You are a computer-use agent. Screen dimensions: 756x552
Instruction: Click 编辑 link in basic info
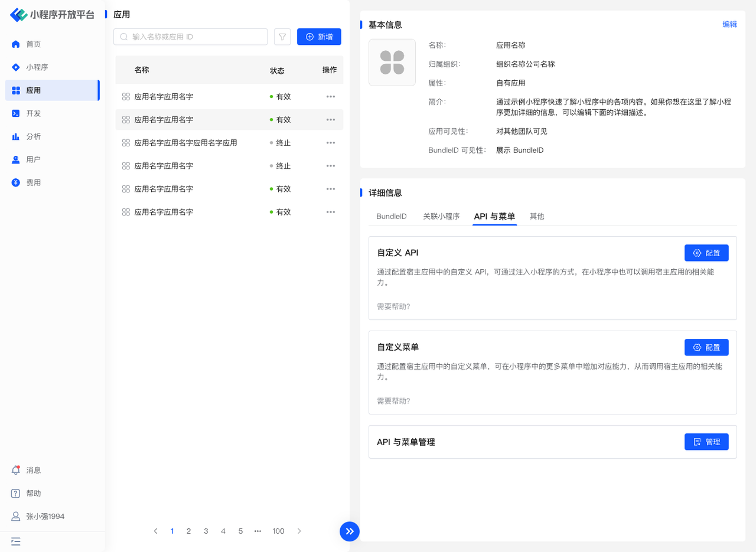(729, 24)
